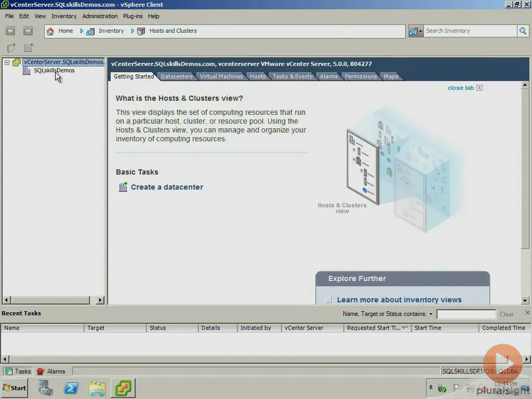Switch to the Virtual Machines tab

221,76
